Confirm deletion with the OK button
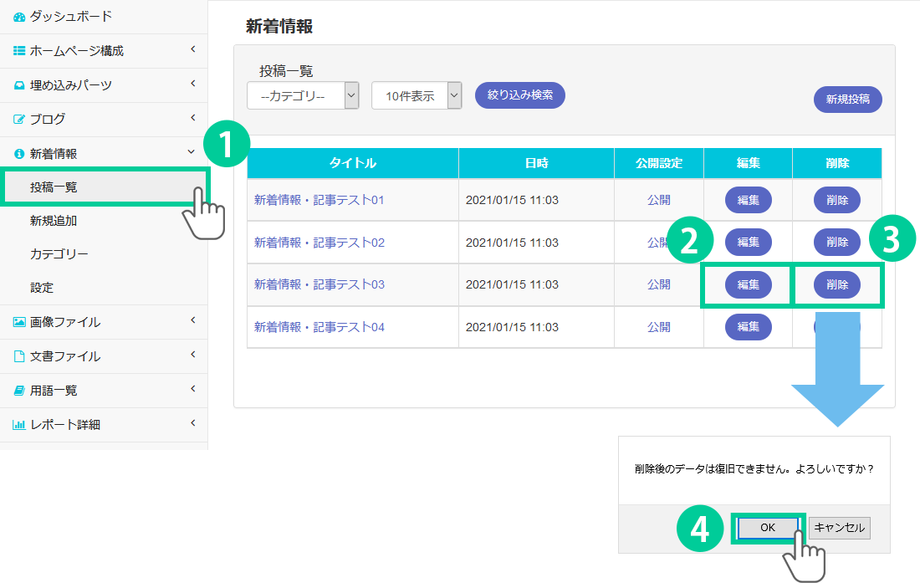Screen dimensions: 920x588 pos(768,528)
